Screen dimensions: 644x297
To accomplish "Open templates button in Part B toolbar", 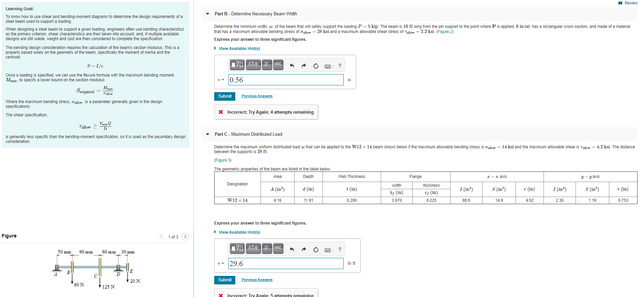I will tap(237, 64).
